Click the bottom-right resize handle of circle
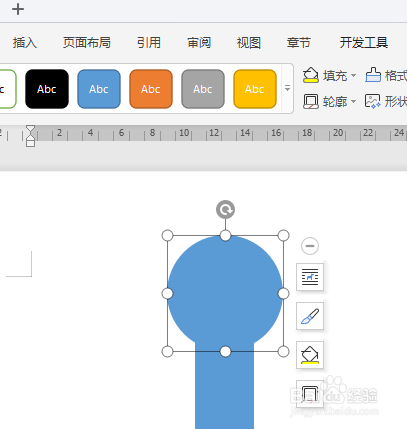The width and height of the screenshot is (407, 429). point(283,351)
